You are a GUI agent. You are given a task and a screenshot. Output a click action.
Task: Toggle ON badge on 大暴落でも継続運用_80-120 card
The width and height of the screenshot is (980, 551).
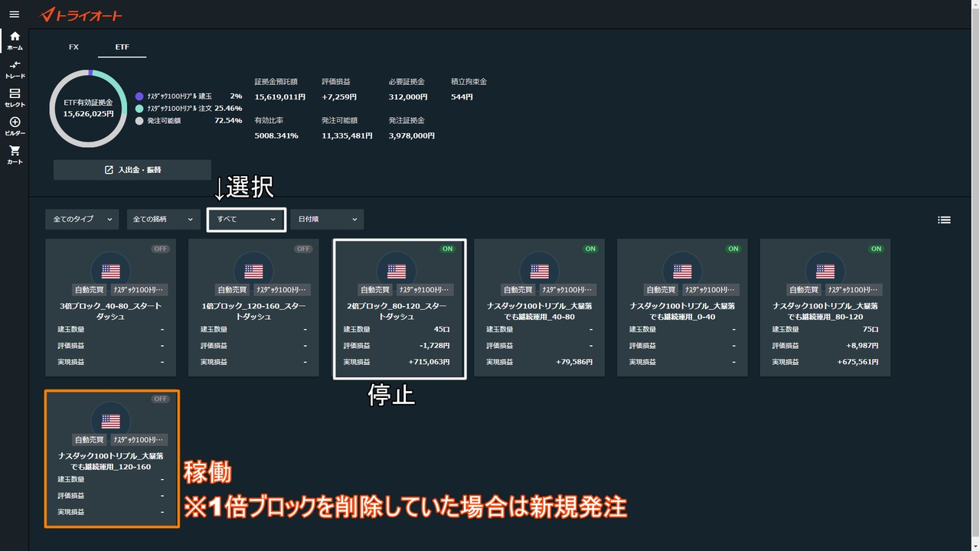click(x=877, y=249)
